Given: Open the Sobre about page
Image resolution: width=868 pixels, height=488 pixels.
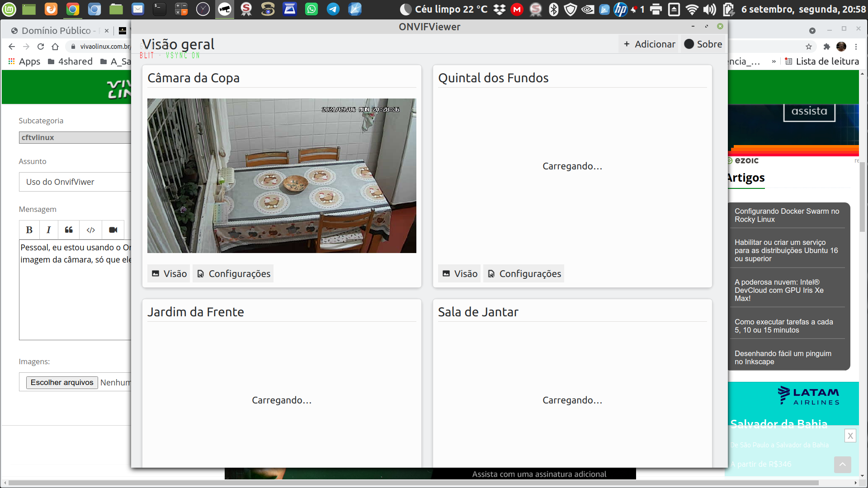Looking at the screenshot, I should [703, 44].
